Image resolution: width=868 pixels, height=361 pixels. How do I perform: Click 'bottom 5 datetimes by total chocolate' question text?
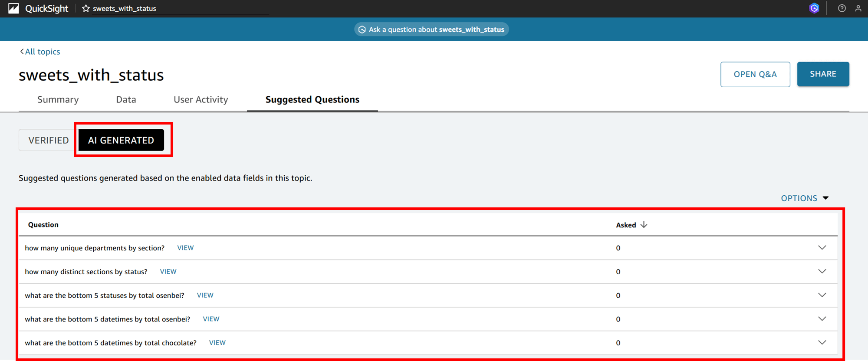coord(111,343)
